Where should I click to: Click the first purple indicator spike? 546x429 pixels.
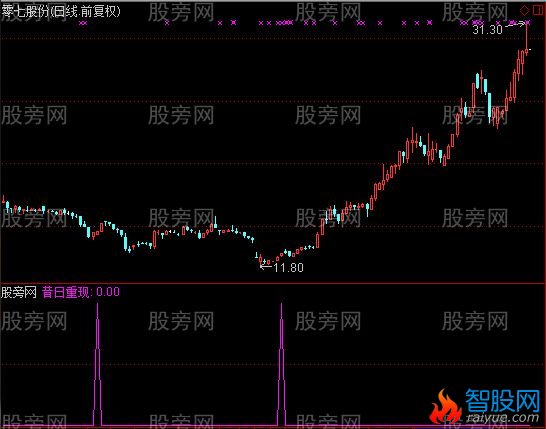(98, 364)
